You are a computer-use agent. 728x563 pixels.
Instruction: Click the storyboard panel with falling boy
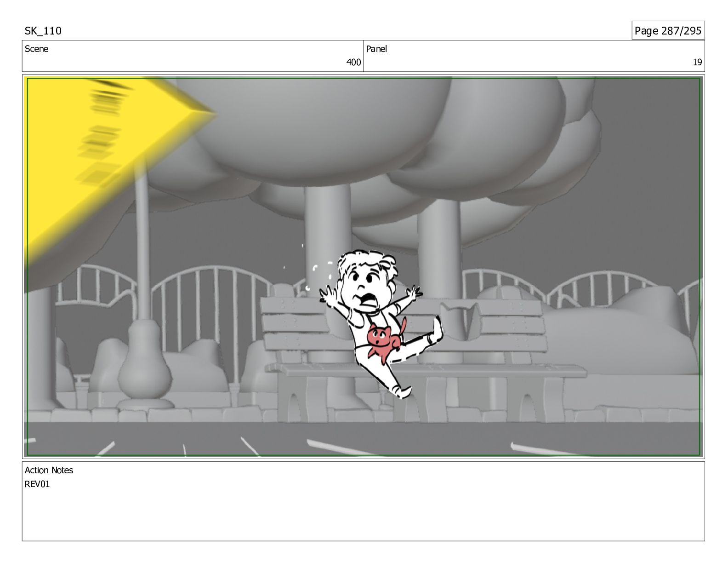[x=364, y=267]
